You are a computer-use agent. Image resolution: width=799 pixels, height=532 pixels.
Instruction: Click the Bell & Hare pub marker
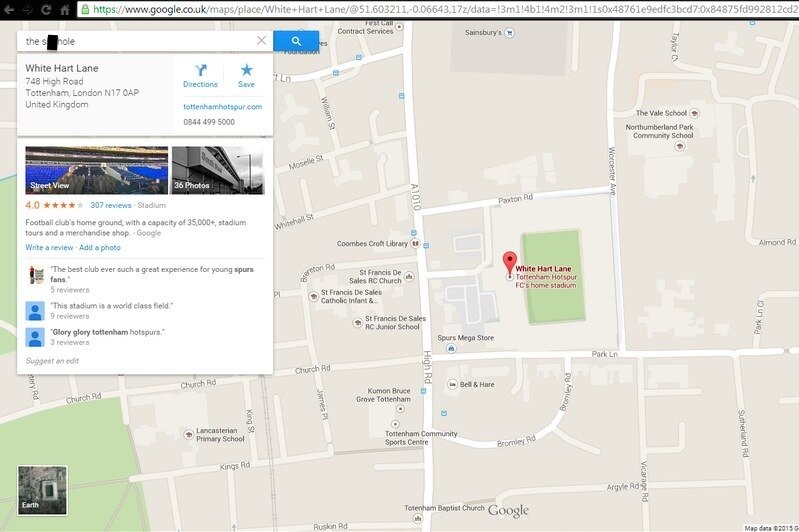(x=452, y=384)
